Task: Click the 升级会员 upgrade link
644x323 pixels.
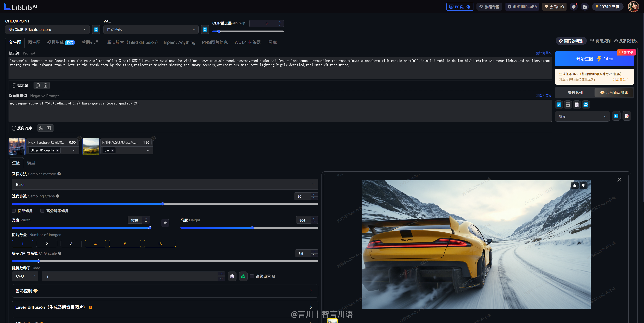Action: (621, 79)
